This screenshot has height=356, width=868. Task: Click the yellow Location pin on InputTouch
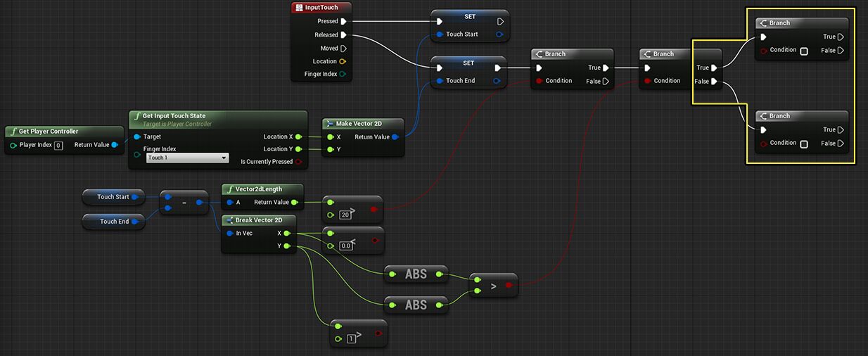[x=343, y=61]
